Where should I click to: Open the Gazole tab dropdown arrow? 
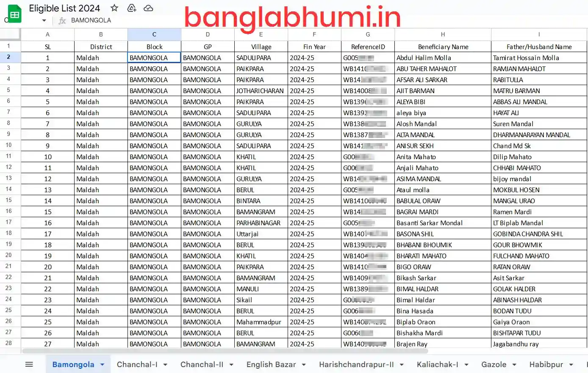[x=514, y=365]
